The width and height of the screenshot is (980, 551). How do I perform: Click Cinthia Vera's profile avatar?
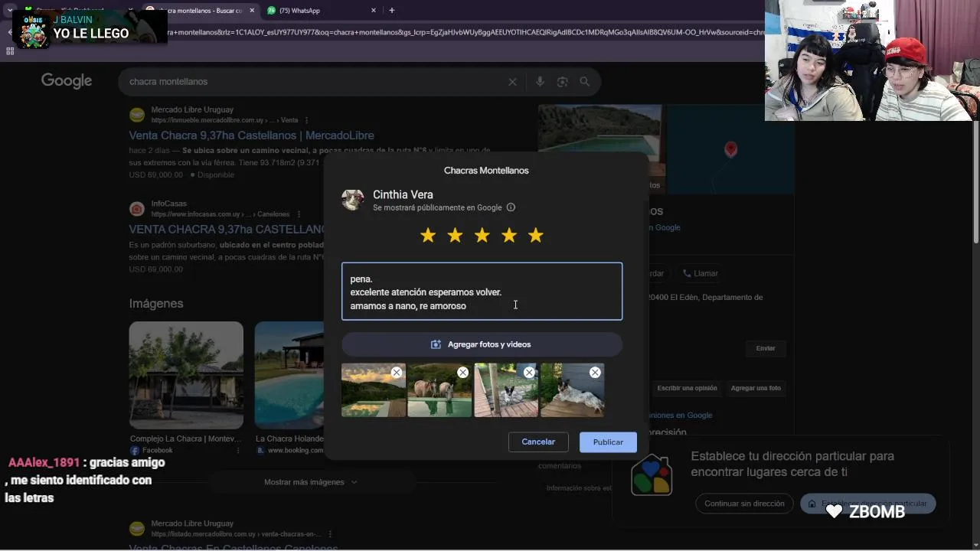click(x=353, y=200)
